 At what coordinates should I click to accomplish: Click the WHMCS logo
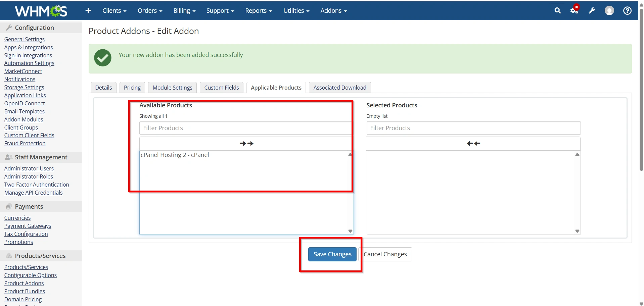pyautogui.click(x=41, y=11)
